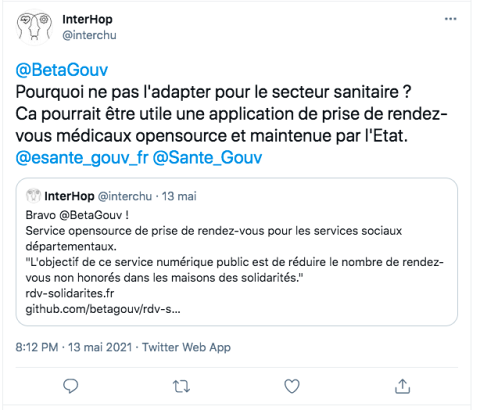Click the @interchu handle under the name

tap(89, 35)
